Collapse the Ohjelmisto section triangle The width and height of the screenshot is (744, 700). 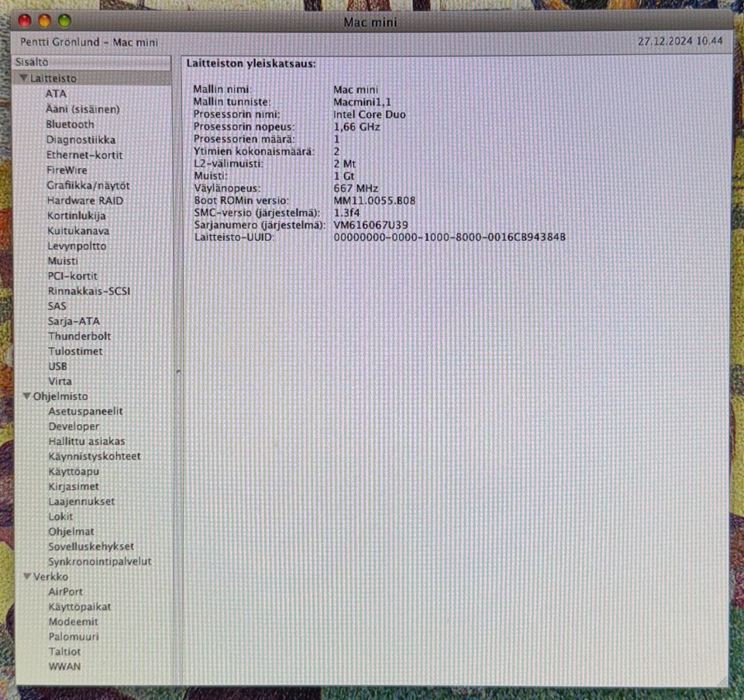coord(27,396)
